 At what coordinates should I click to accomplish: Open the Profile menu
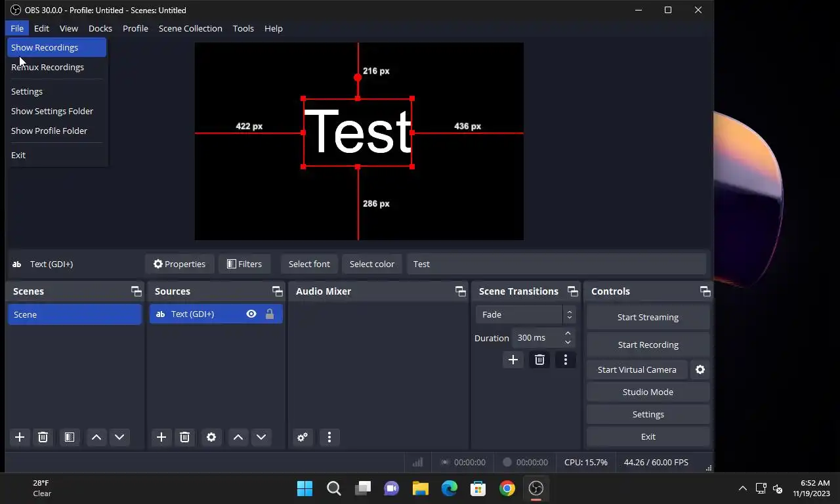click(135, 28)
